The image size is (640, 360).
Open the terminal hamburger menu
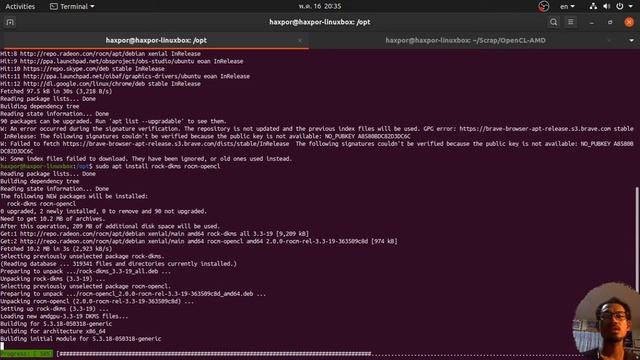(571, 22)
